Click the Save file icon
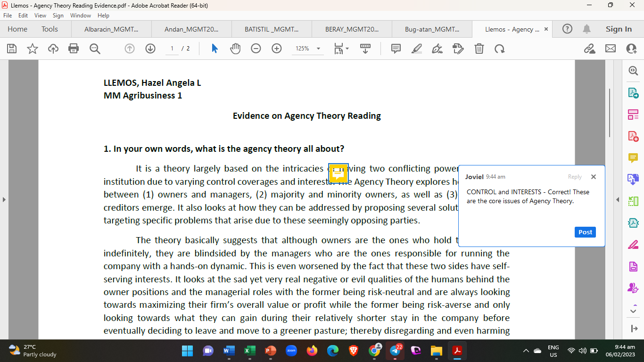Viewport: 644px width, 362px height. [12, 49]
